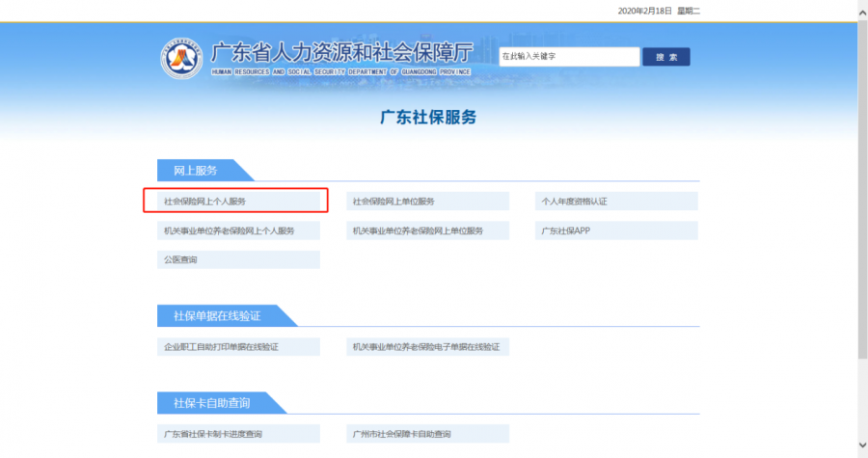This screenshot has height=458, width=868.
Task: Click the scrollbar down arrow
Action: point(862,445)
